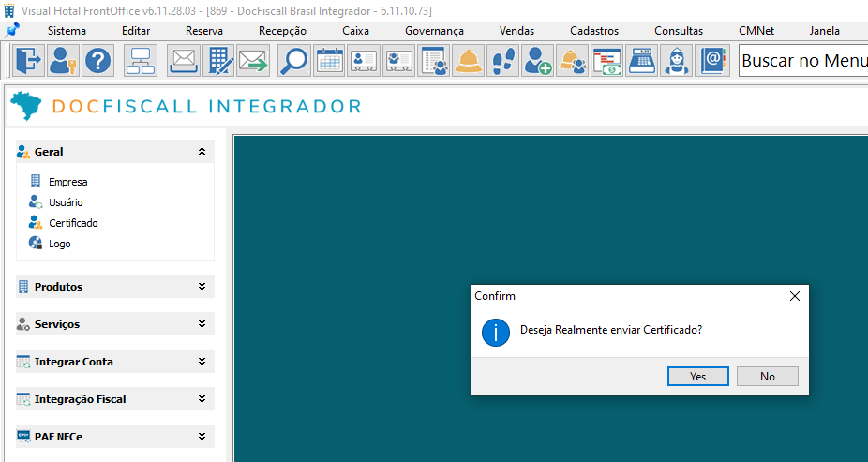
Task: Expand the Integrar Conta section
Action: click(115, 362)
